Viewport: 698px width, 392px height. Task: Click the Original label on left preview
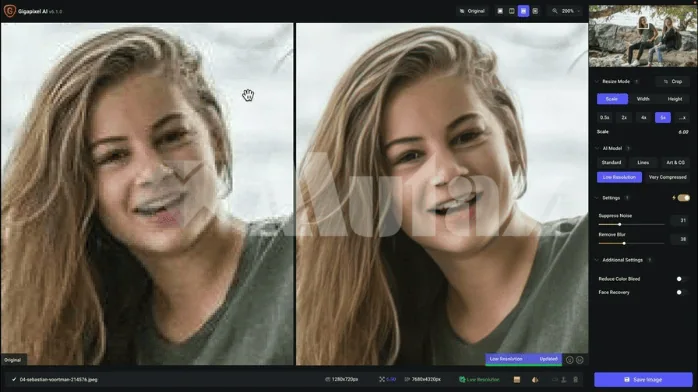coord(13,360)
